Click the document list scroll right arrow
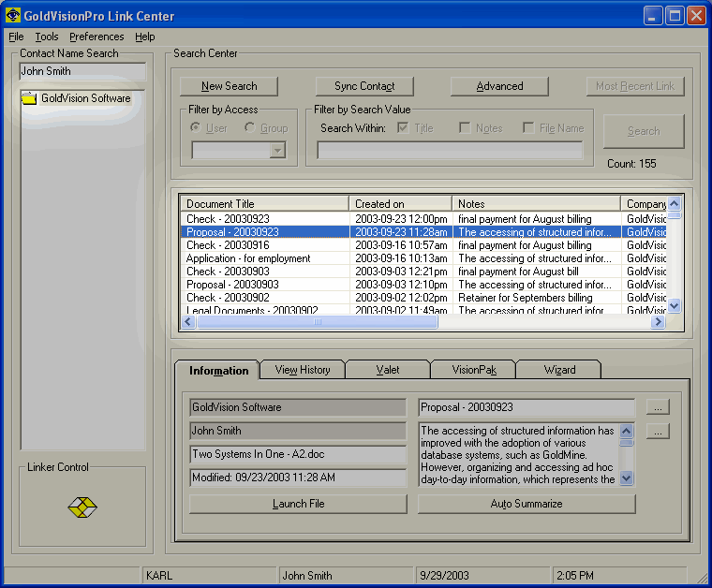The width and height of the screenshot is (712, 588). (658, 322)
